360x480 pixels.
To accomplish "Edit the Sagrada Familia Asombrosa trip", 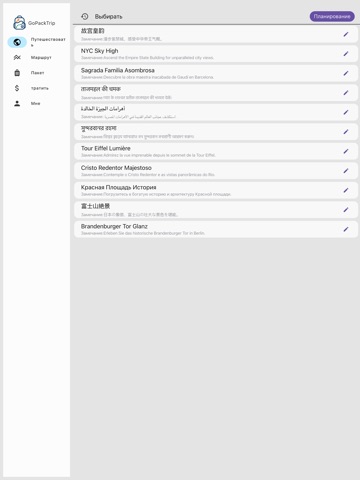I will (x=346, y=73).
